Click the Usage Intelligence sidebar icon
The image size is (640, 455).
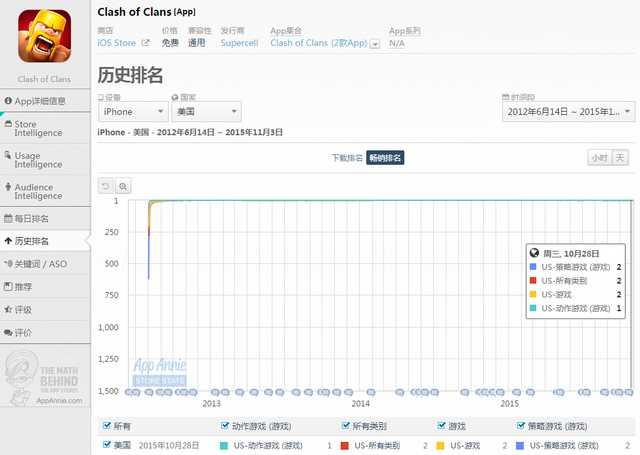click(x=8, y=155)
